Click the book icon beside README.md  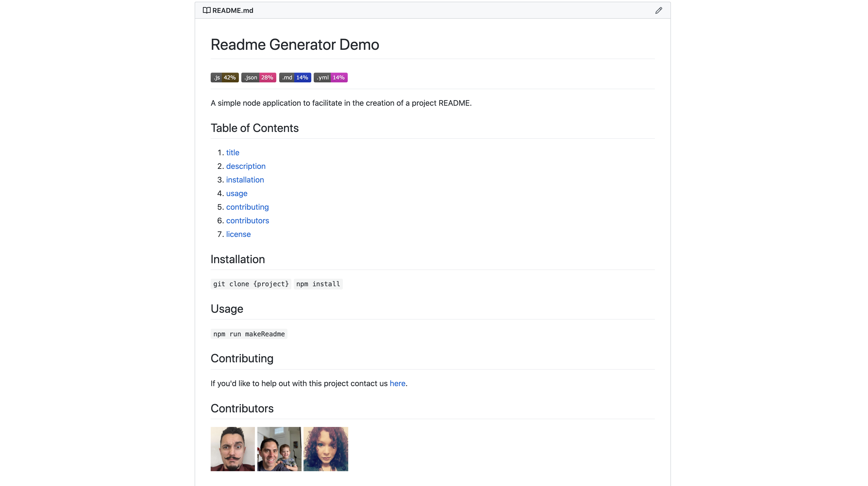[207, 10]
